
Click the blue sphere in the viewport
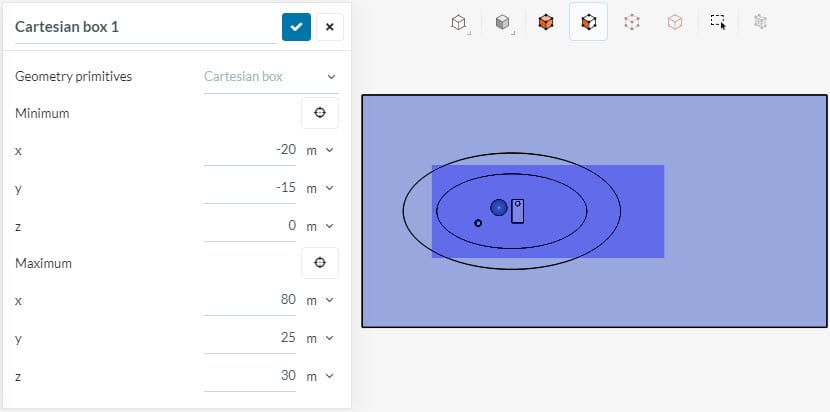[499, 207]
